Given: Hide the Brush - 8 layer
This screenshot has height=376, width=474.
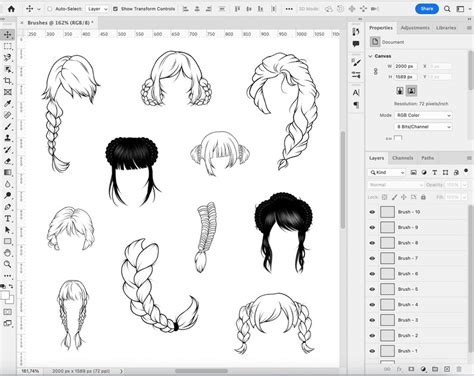Looking at the screenshot, I should (372, 243).
